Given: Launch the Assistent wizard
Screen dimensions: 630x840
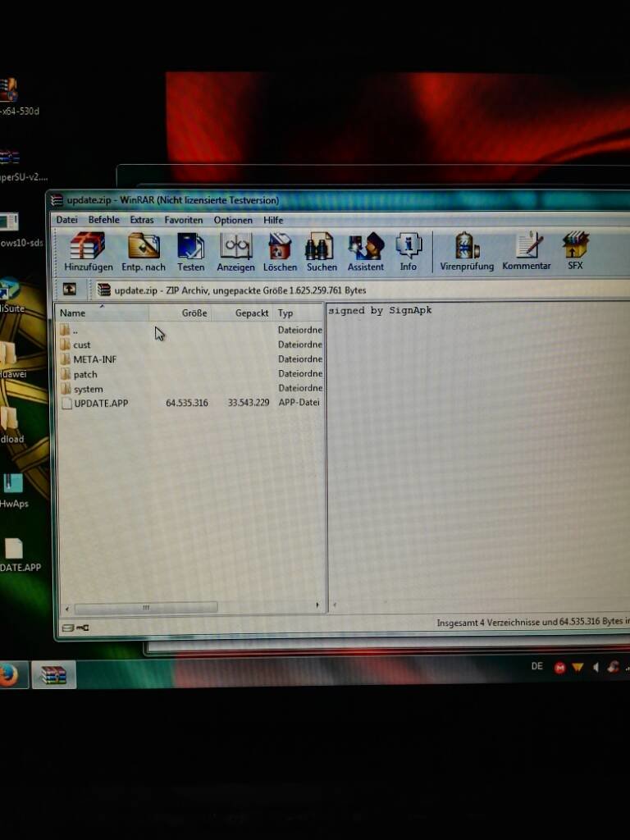Looking at the screenshot, I should [365, 250].
